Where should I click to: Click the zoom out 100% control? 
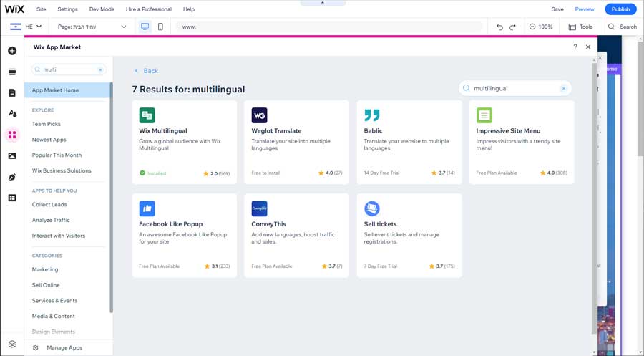[541, 27]
